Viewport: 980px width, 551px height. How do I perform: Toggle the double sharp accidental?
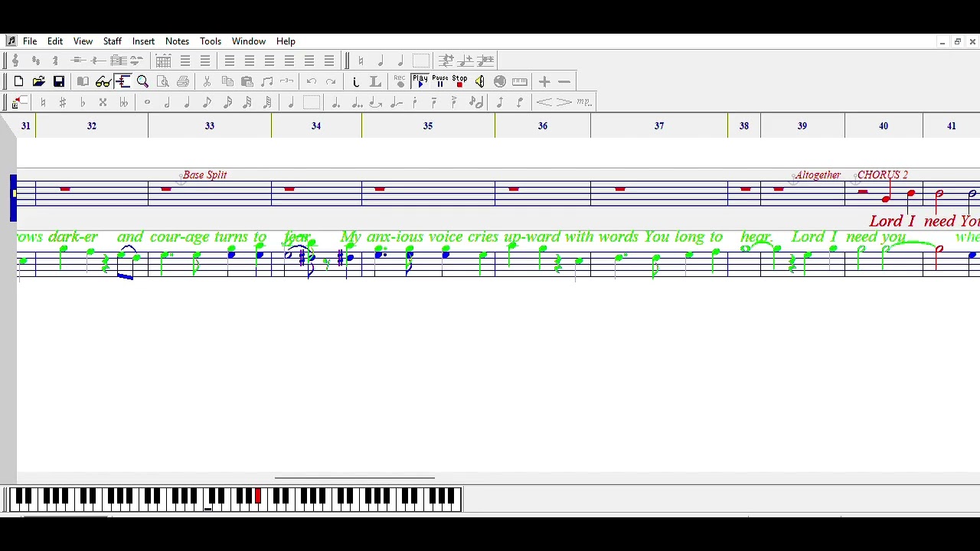point(103,102)
